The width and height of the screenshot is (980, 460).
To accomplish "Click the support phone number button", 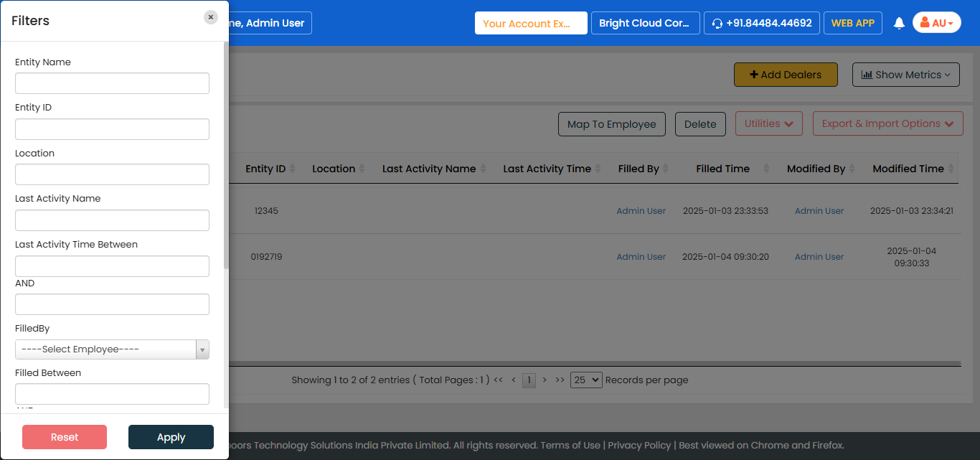I will [761, 23].
